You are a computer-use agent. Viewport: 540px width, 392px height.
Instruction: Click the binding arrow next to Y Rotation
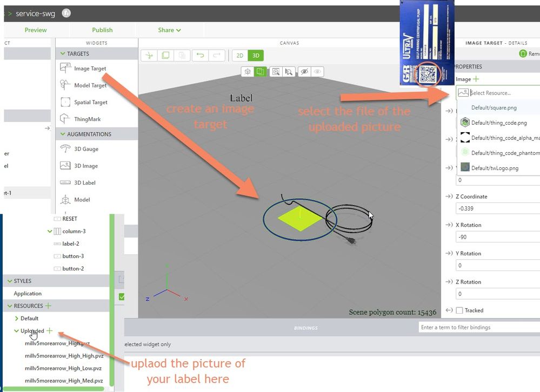(449, 253)
